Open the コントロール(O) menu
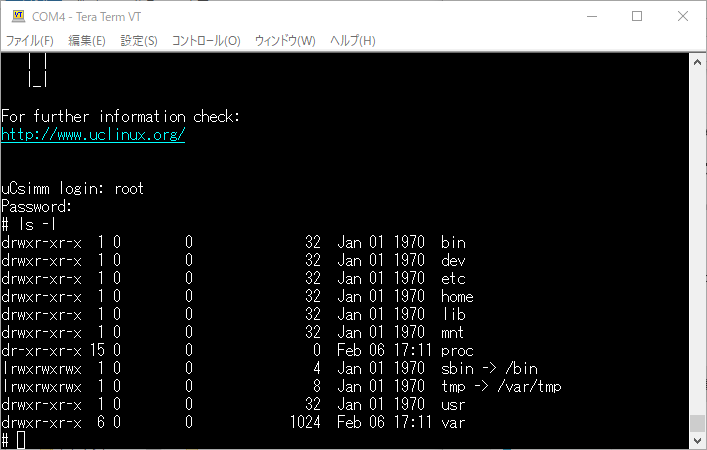Viewport: 707px width, 450px height. 206,41
